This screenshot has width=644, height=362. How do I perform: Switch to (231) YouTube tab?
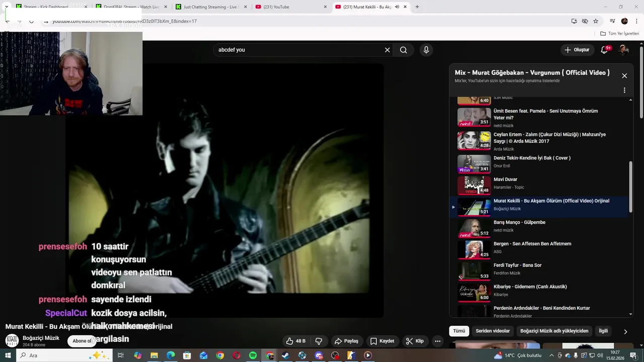291,7
